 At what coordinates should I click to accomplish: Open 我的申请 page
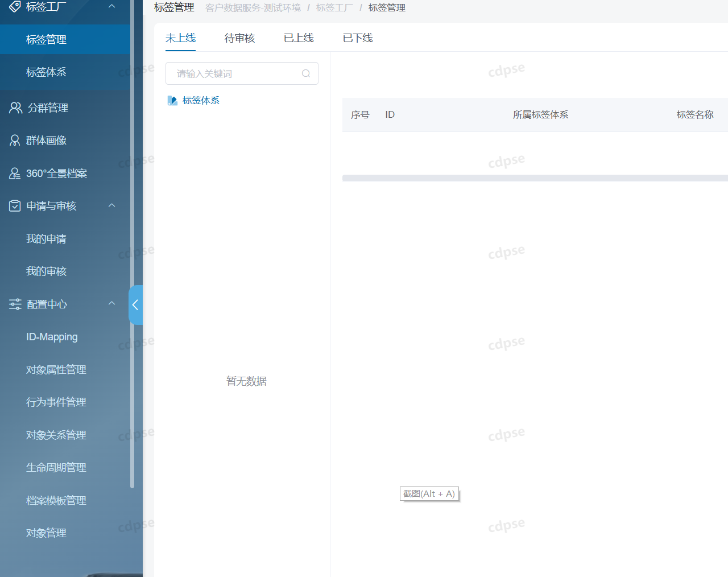(x=46, y=239)
